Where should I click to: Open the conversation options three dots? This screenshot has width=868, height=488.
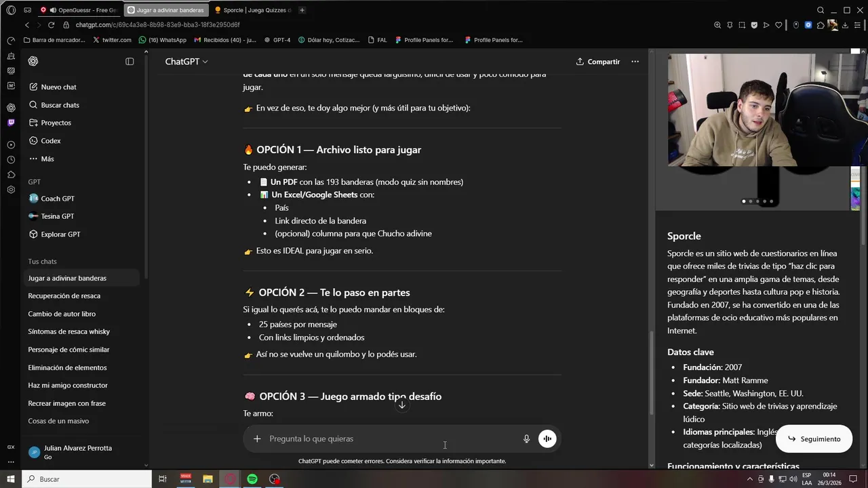(x=635, y=62)
